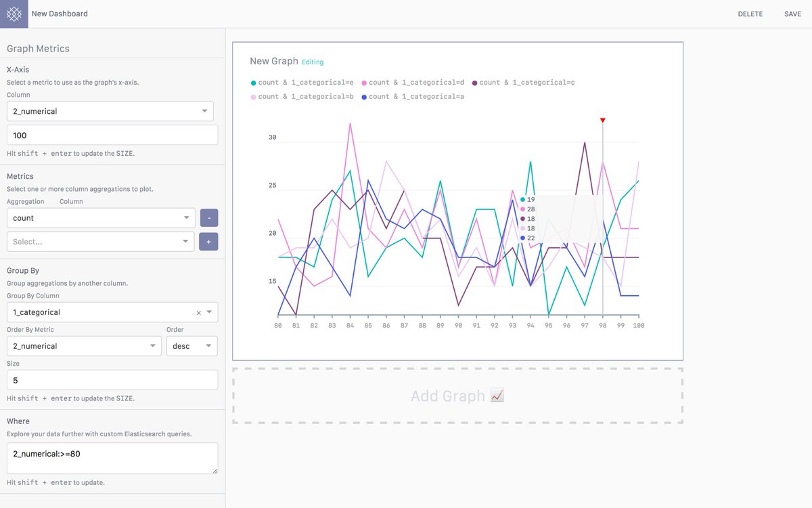Click the Editing status label
Viewport: 812px width, 508px height.
[313, 62]
